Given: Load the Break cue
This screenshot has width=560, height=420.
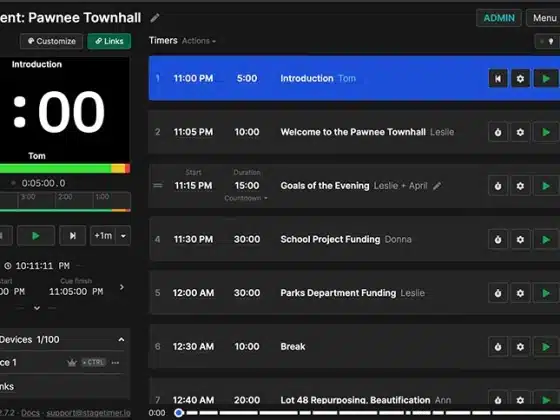Looking at the screenshot, I should tap(498, 346).
